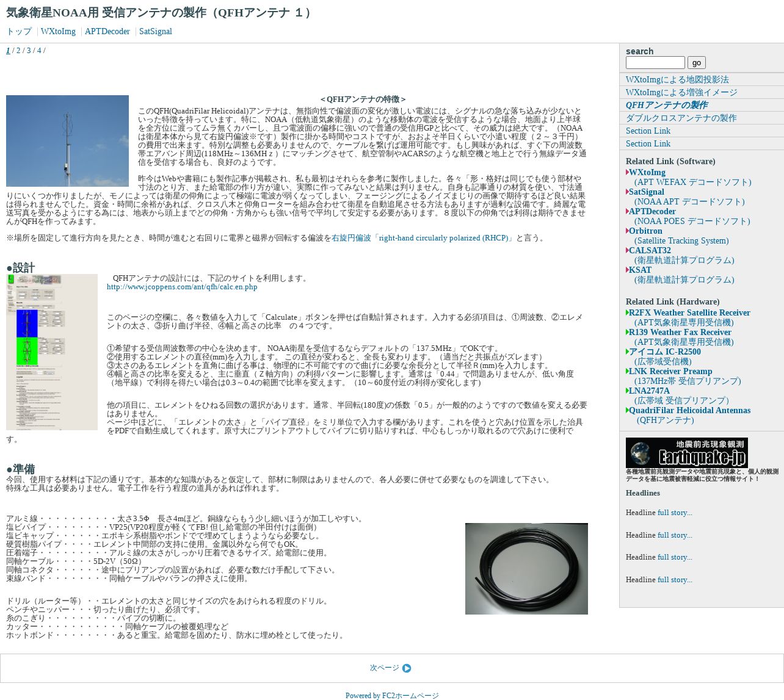Go to page 3 in pagination
The image size is (784, 700).
(x=29, y=51)
